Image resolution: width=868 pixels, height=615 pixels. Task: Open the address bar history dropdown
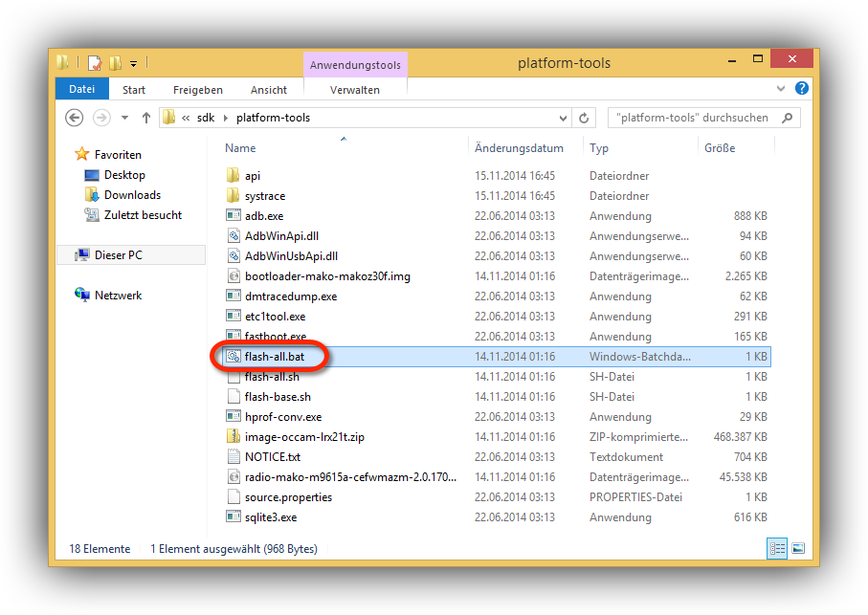tap(563, 119)
